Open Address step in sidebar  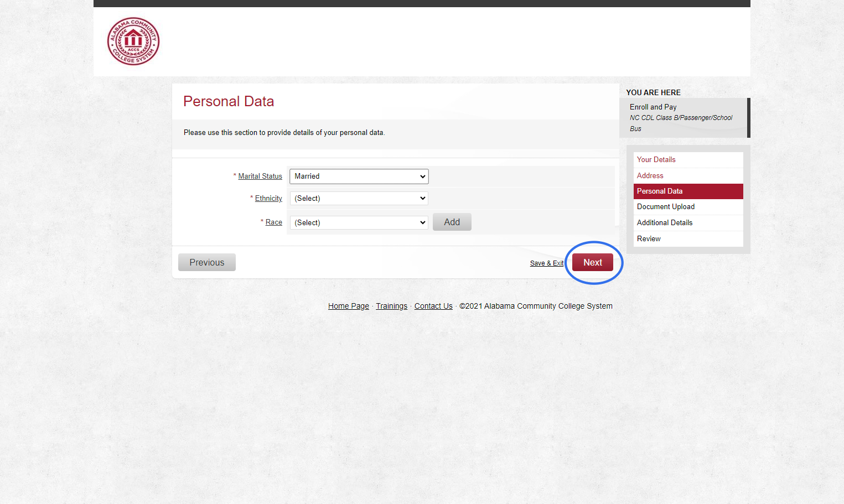click(x=688, y=176)
